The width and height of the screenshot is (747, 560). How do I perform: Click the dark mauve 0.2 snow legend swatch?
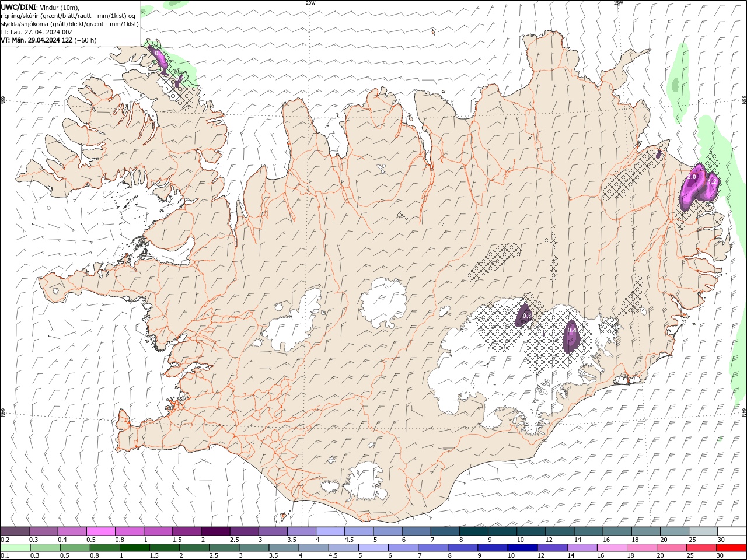click(x=15, y=531)
